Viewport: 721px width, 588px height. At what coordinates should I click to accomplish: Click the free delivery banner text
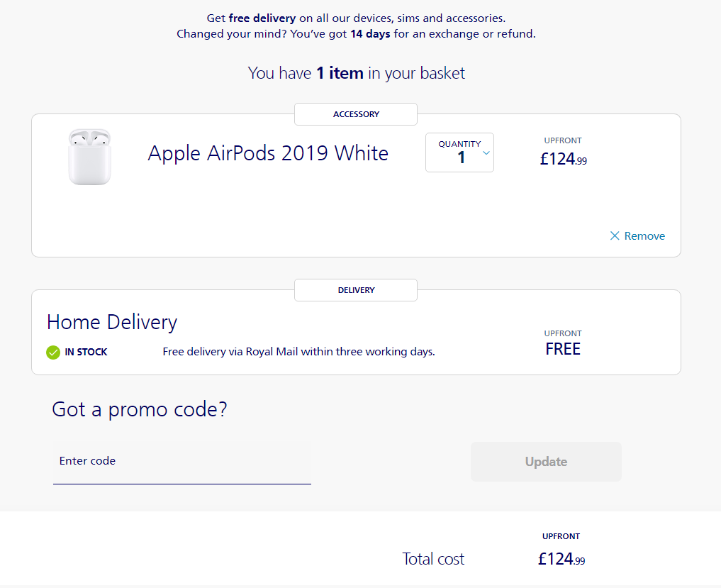pyautogui.click(x=356, y=18)
